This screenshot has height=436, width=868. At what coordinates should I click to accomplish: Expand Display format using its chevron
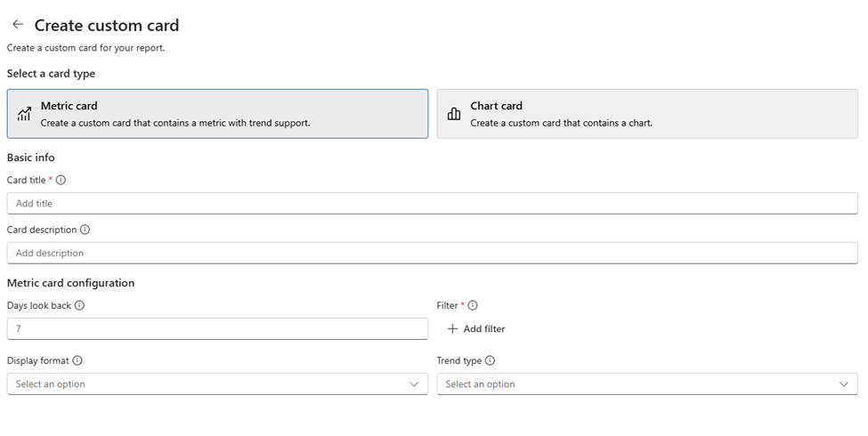pos(414,384)
